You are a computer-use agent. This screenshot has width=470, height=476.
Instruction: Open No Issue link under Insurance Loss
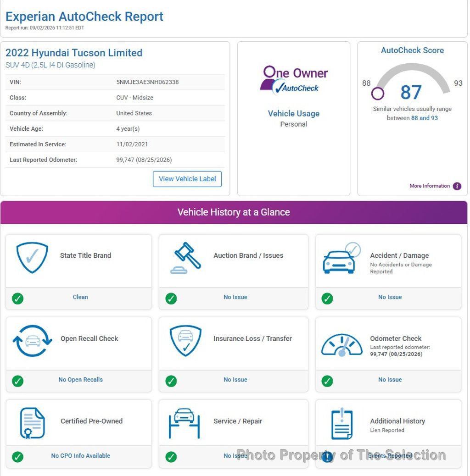tap(235, 379)
